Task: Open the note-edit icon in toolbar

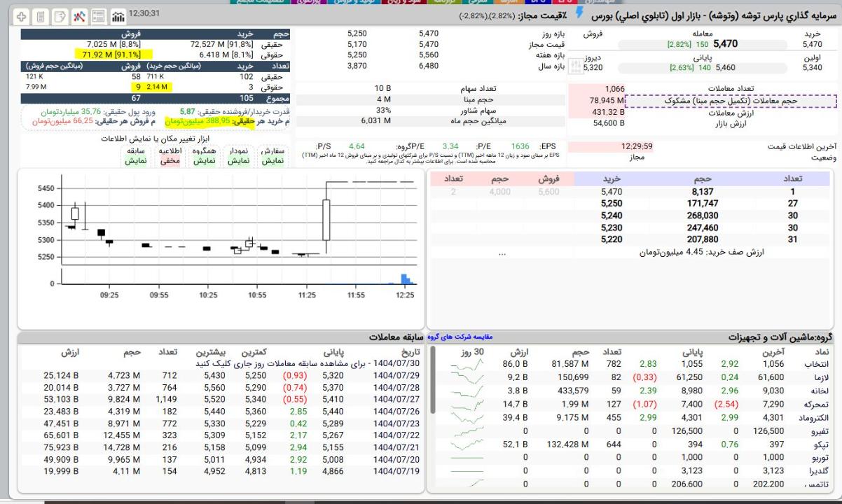Action: tap(60, 15)
